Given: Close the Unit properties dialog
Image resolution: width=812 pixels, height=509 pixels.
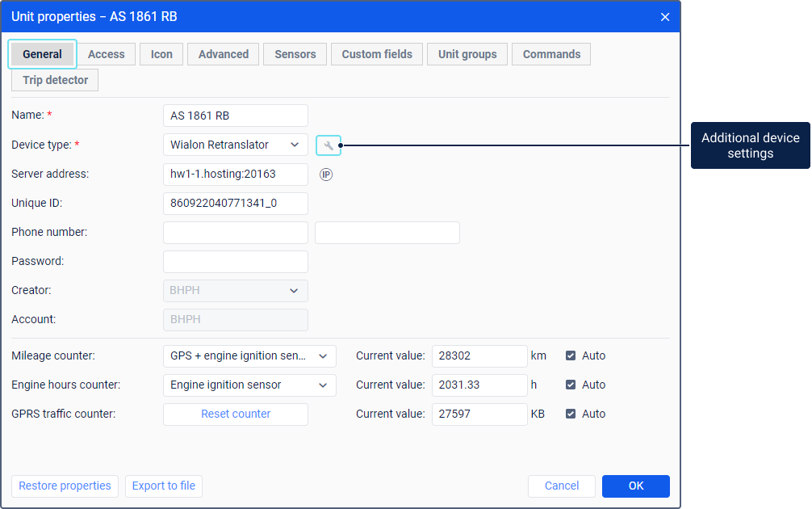Looking at the screenshot, I should (x=665, y=17).
